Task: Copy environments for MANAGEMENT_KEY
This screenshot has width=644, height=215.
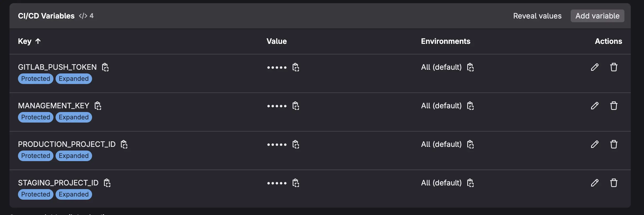Action: [x=470, y=106]
